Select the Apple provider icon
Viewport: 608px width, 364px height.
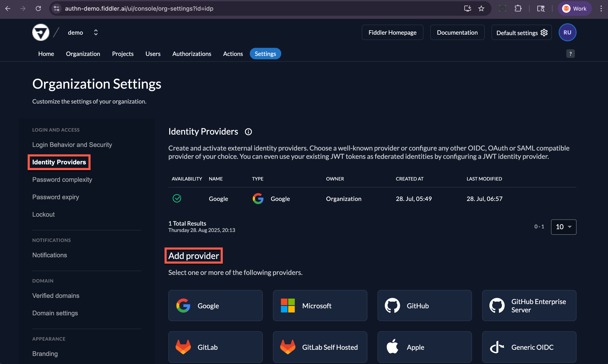(x=392, y=347)
